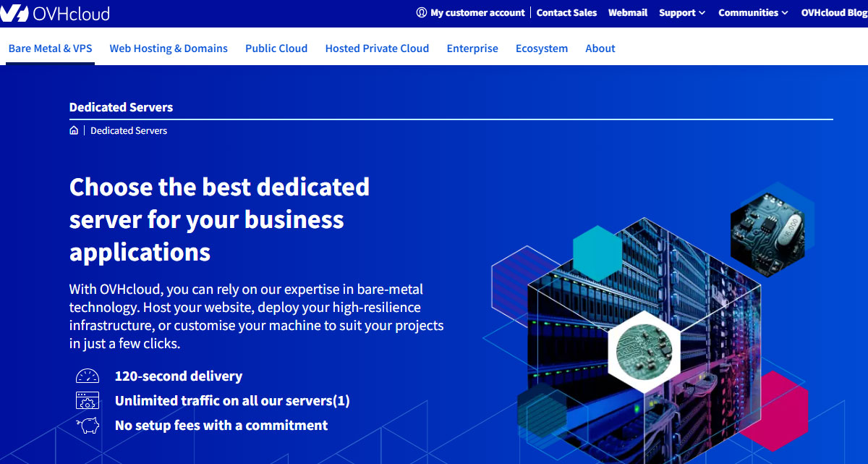Select Bare Metal & VPS tab
The image size is (868, 464).
coord(50,48)
